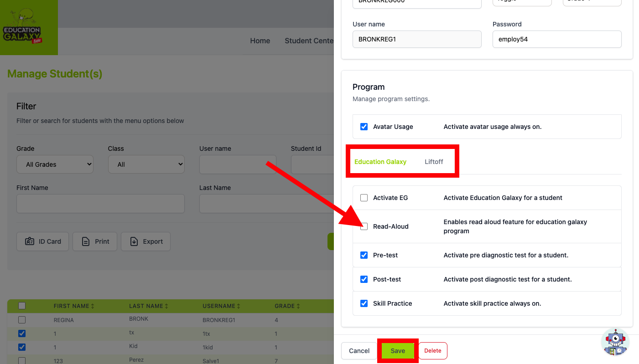Sort the table by First Name

click(x=74, y=306)
